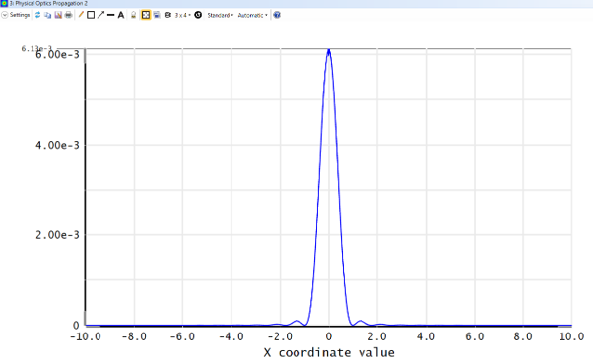Open the Automatic dropdown
This screenshot has width=593, height=364.
pos(252,15)
